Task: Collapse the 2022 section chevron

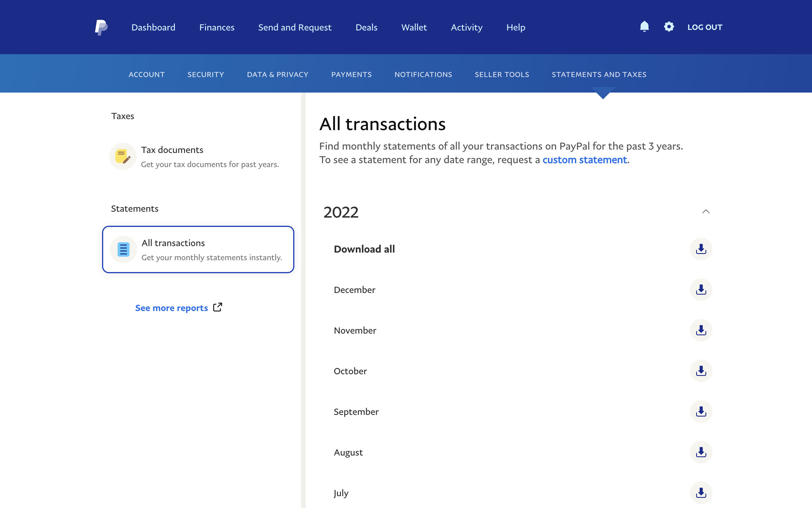Action: pyautogui.click(x=706, y=212)
